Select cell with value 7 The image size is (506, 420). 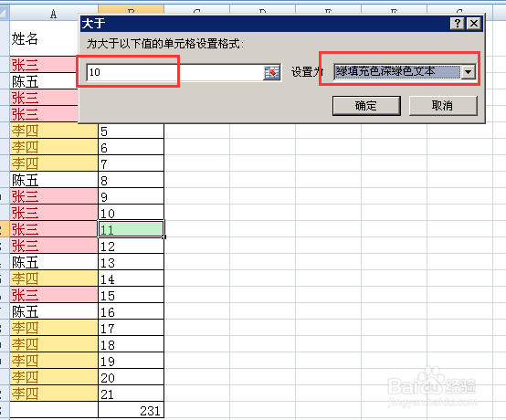131,163
